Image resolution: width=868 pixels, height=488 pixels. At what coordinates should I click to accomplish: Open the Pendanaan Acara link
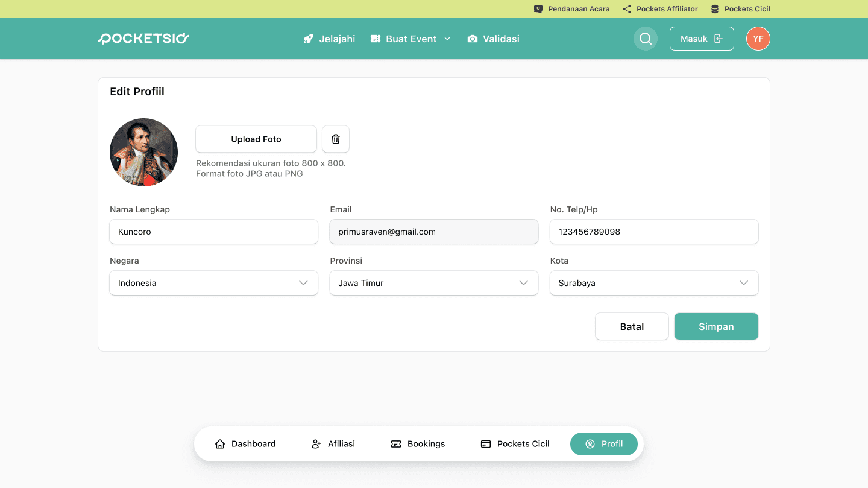(571, 9)
